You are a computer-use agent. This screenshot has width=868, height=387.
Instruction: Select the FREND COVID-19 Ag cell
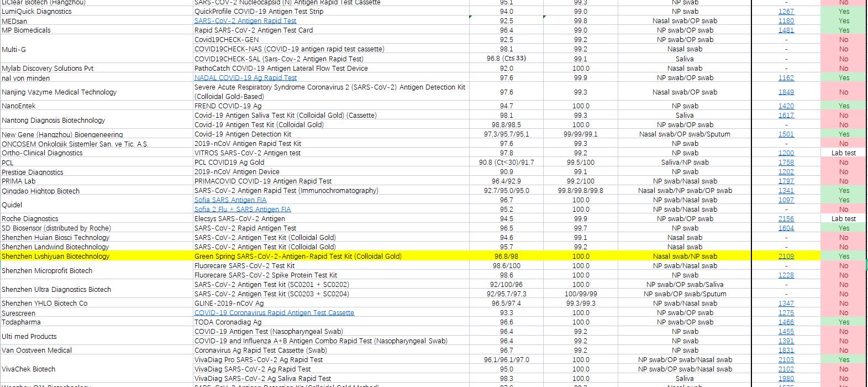coord(228,106)
